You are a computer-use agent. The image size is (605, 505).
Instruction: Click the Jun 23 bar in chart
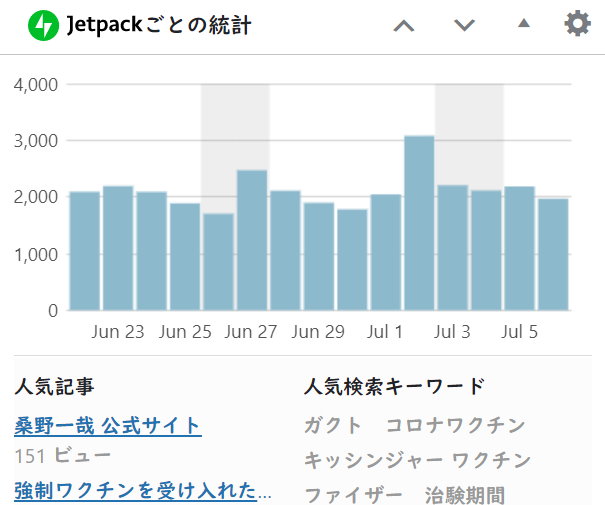pos(118,248)
